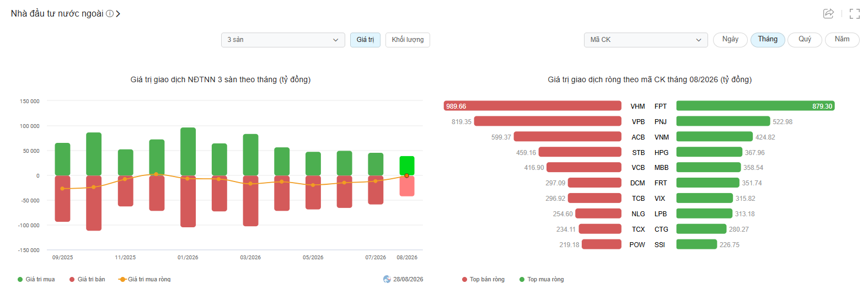Viewport: 868px width, 299px height.
Task: Click the green CTG bar labelled 280.27
Action: pyautogui.click(x=701, y=229)
